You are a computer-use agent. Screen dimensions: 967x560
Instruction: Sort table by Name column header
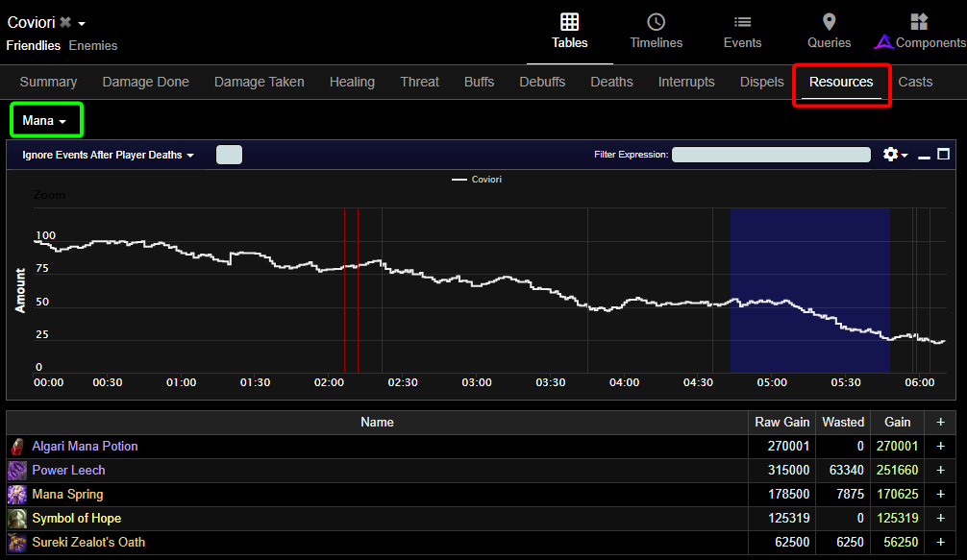377,422
